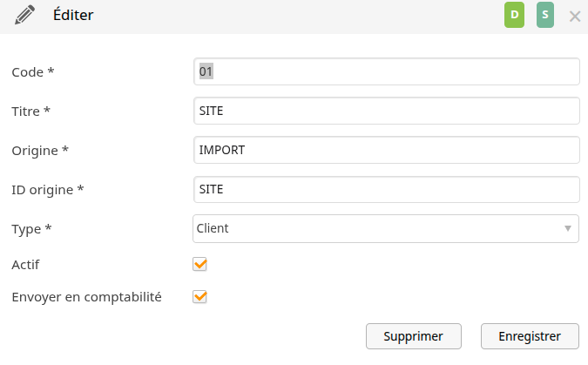Toggle the Envoyer en comptabilité checkbox

[199, 297]
